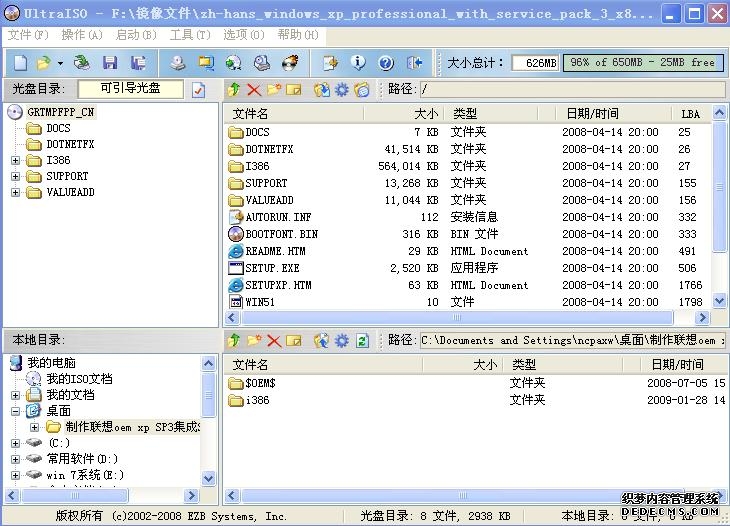730x526 pixels.
Task: Click the red X delete icon in local pane
Action: pos(274,341)
